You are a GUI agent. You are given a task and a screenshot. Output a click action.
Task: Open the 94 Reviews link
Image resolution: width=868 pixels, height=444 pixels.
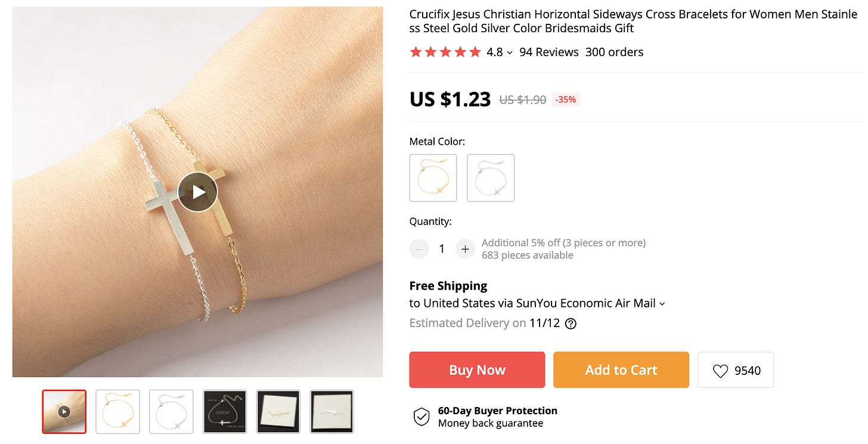pyautogui.click(x=549, y=52)
